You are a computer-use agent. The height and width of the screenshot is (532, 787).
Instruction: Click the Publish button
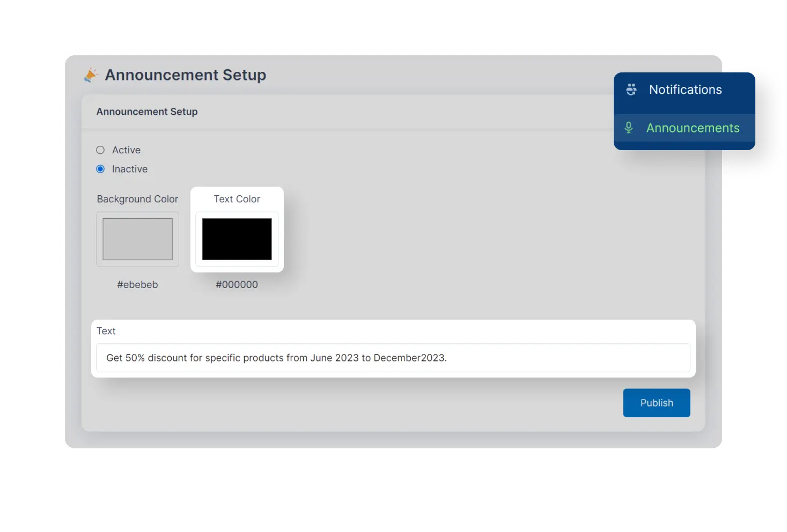pyautogui.click(x=656, y=403)
